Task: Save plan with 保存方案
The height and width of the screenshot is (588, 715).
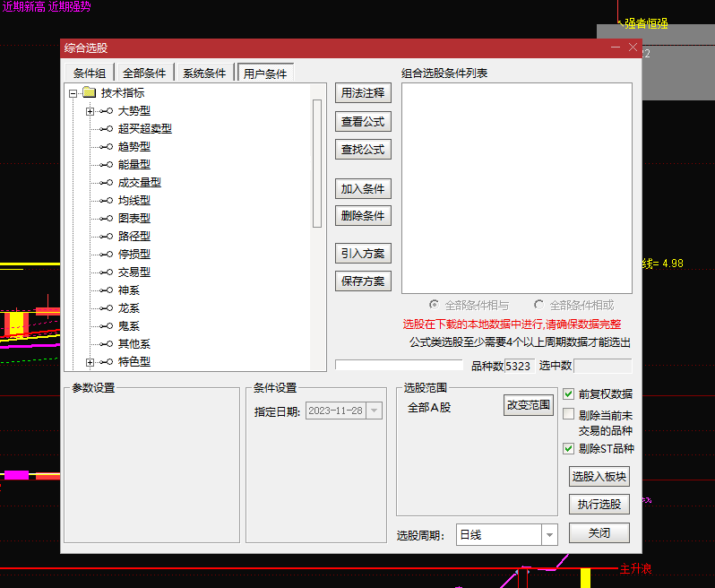Action: (363, 281)
